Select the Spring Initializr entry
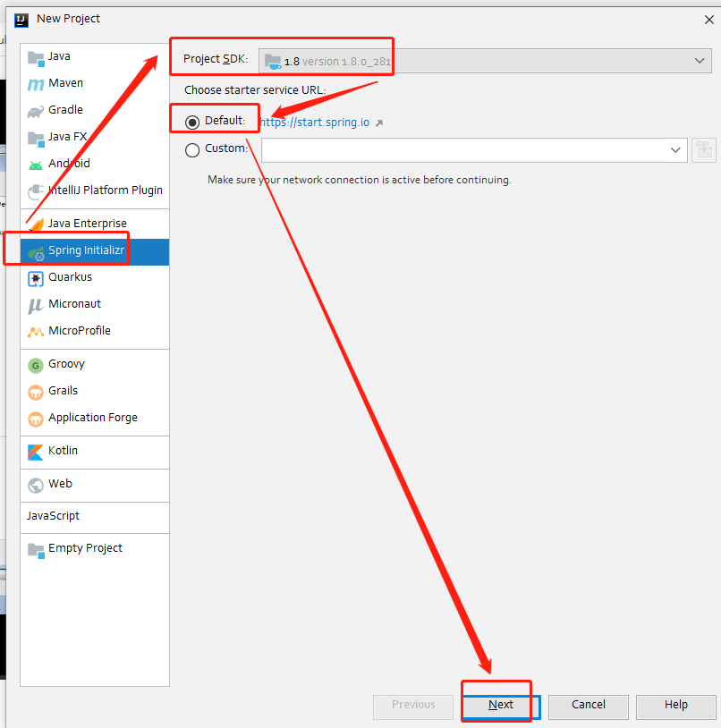Screen dimensions: 721x728 [x=95, y=251]
